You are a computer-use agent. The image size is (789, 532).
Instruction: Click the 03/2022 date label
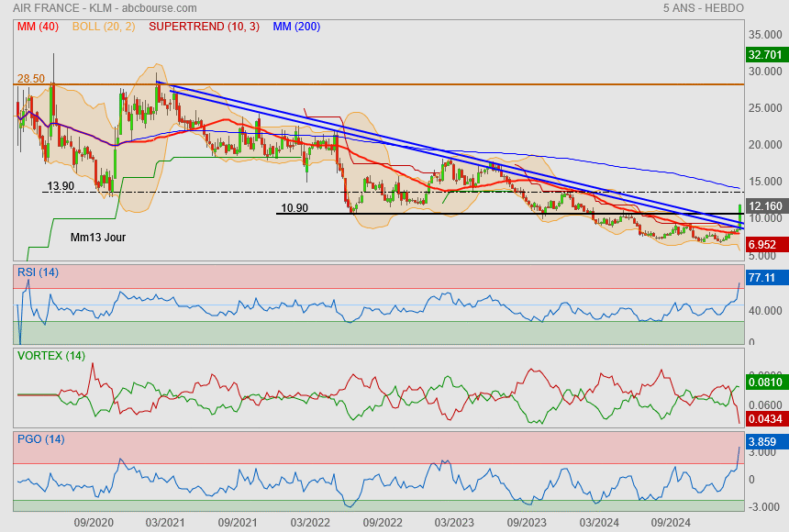point(310,523)
